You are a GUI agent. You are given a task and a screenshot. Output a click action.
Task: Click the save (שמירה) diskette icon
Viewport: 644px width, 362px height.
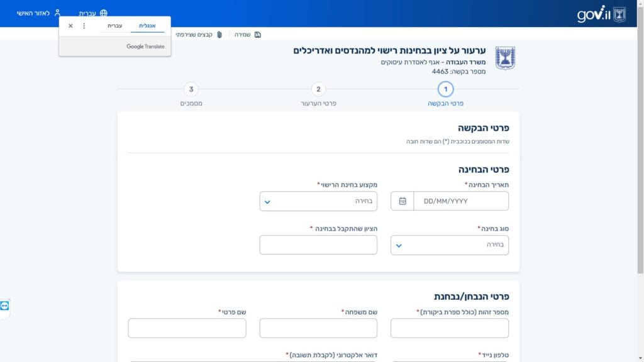pyautogui.click(x=258, y=35)
